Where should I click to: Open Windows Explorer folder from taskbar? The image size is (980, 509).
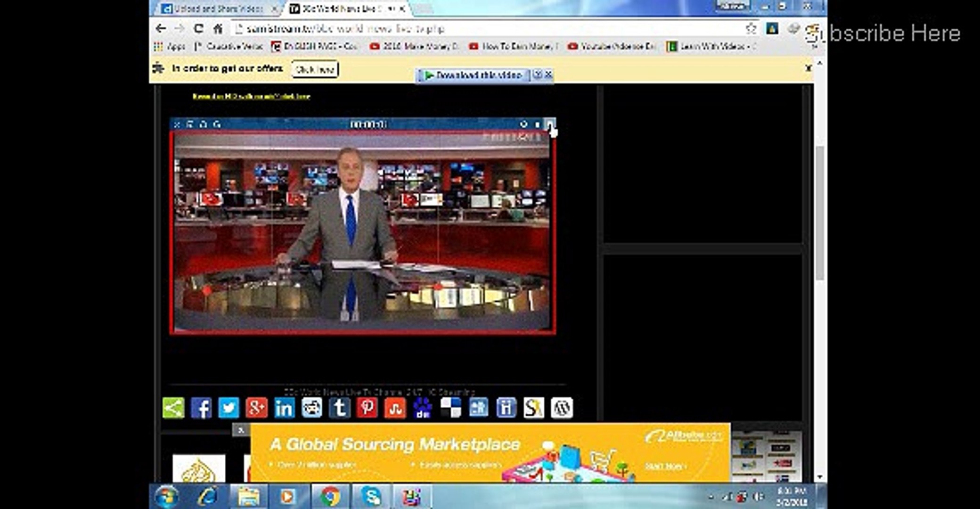pyautogui.click(x=249, y=497)
